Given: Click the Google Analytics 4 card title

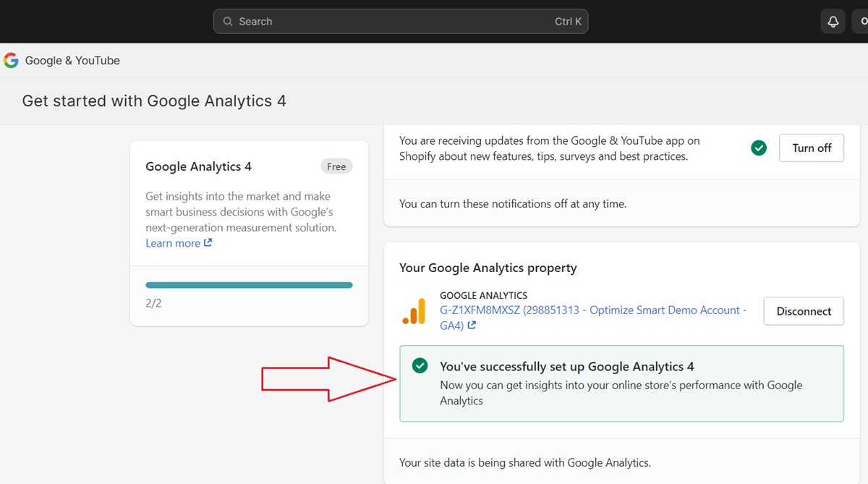Looking at the screenshot, I should coord(198,166).
